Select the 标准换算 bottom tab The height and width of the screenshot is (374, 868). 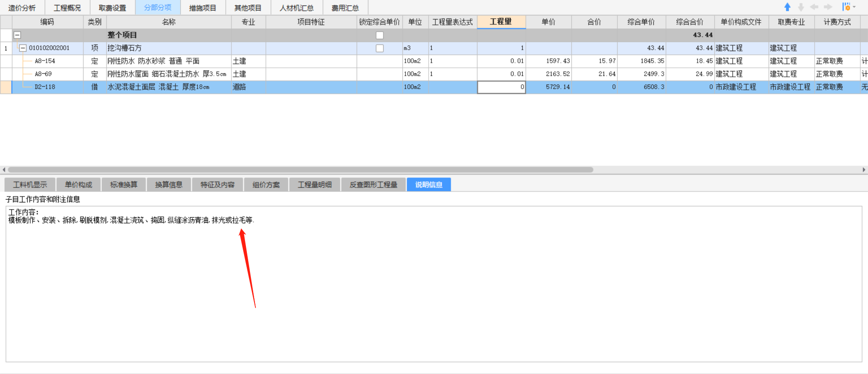pyautogui.click(x=124, y=185)
